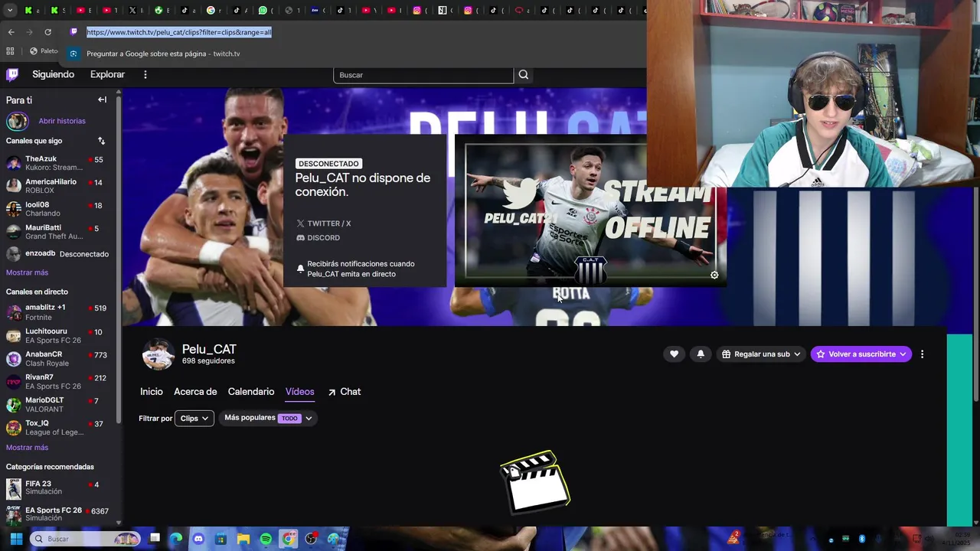Open the Clips filter dropdown
Screen dimensions: 980x551
(194, 419)
